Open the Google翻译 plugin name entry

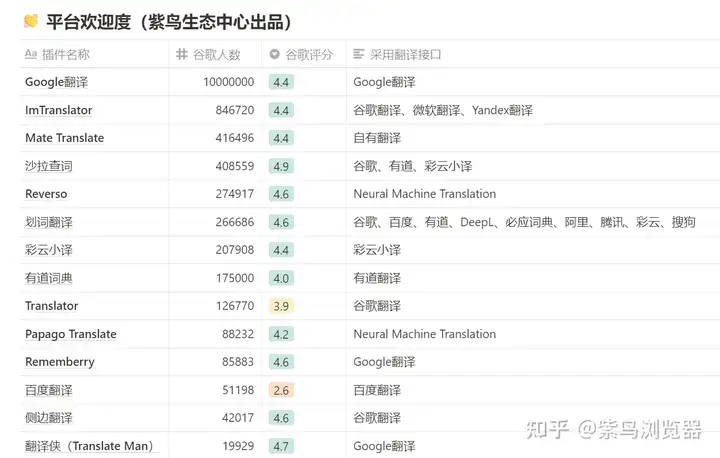[56, 82]
